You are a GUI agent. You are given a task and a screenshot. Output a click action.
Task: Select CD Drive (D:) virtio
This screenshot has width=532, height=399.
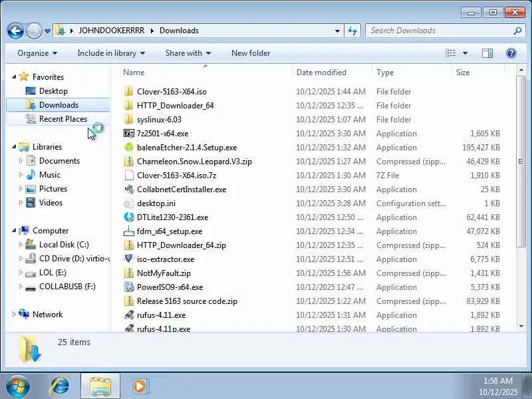[74, 259]
